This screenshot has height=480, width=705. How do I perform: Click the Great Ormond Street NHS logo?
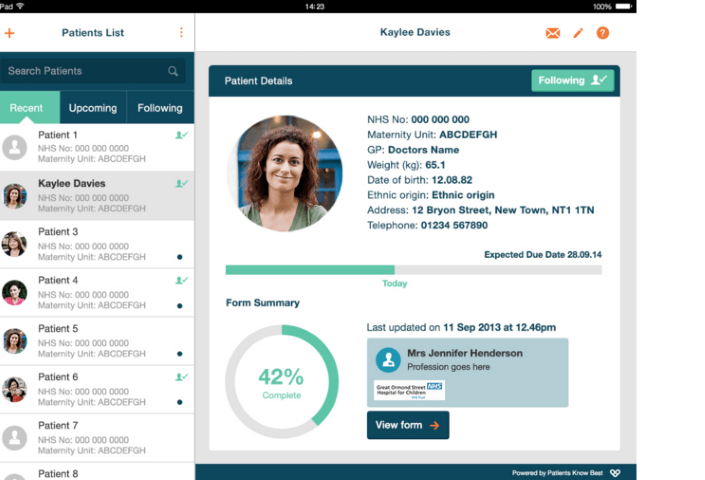click(x=410, y=390)
